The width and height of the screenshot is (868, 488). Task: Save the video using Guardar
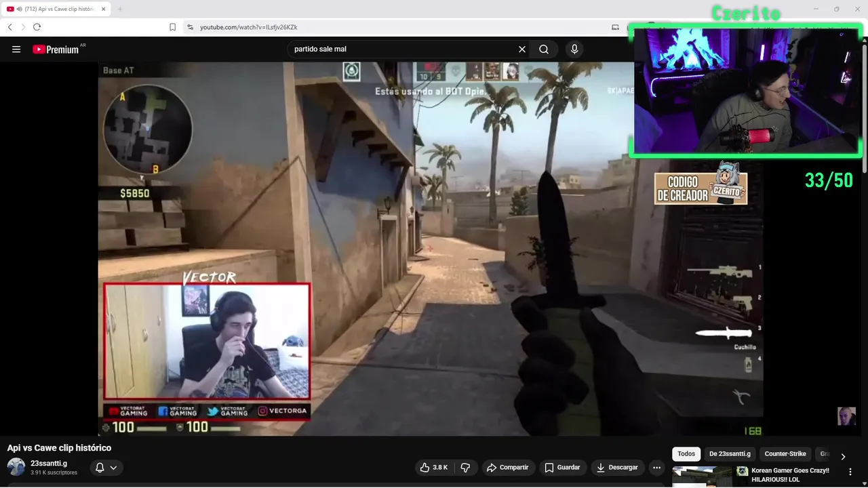coord(563,468)
